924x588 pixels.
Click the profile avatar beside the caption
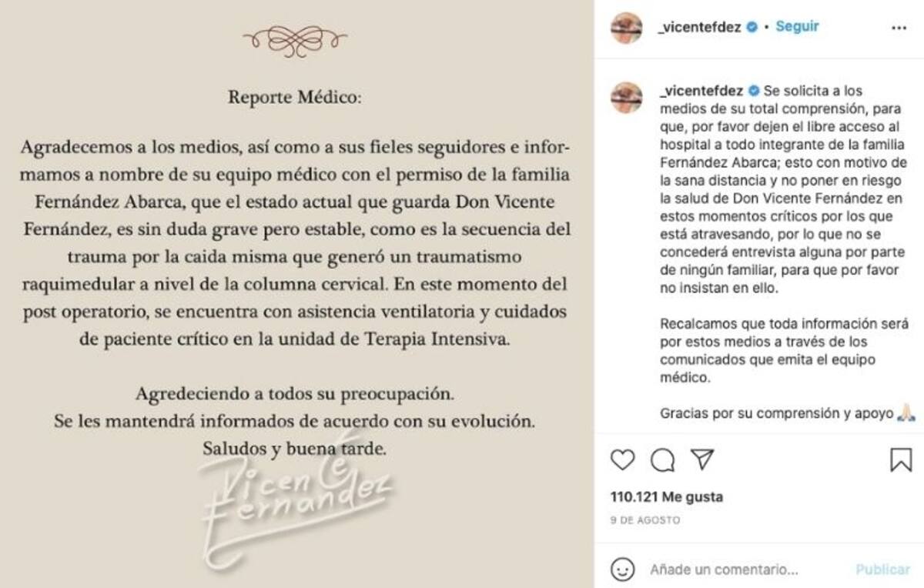click(627, 98)
